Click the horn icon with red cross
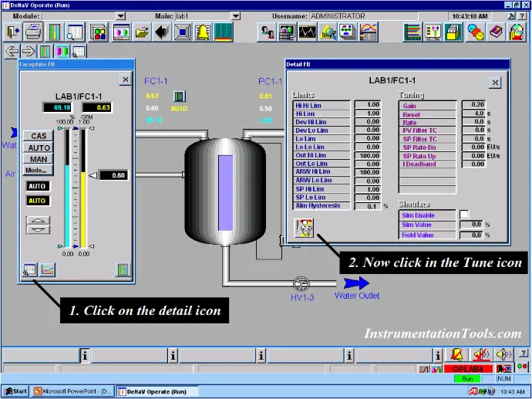This screenshot has height=399, width=532. (481, 355)
